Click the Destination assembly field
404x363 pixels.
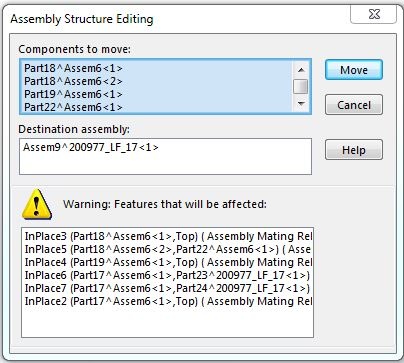(x=165, y=156)
